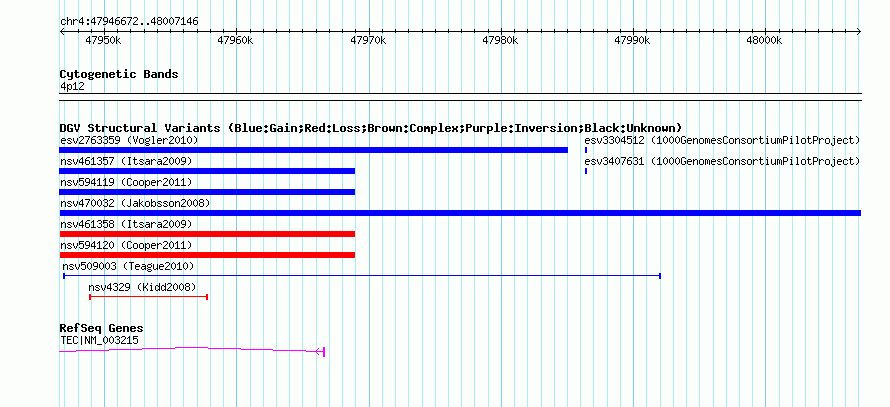
Task: Select the nsv594119 (Cooper2011) label
Action: tap(126, 182)
